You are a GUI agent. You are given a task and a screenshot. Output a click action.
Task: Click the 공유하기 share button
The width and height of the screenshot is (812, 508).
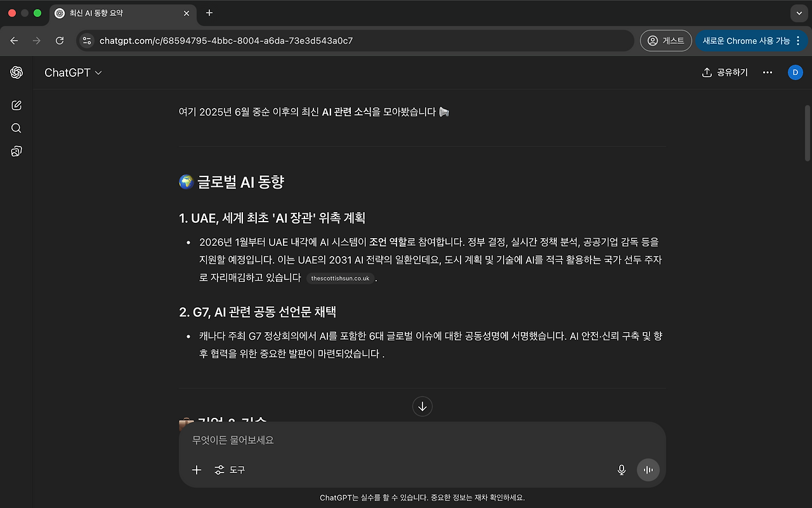pyautogui.click(x=724, y=72)
